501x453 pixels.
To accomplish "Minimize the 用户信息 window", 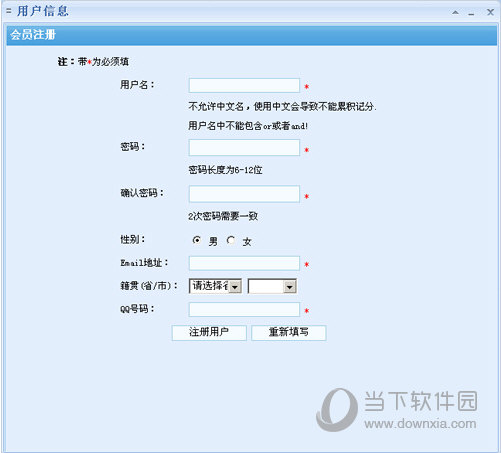I will tap(471, 14).
